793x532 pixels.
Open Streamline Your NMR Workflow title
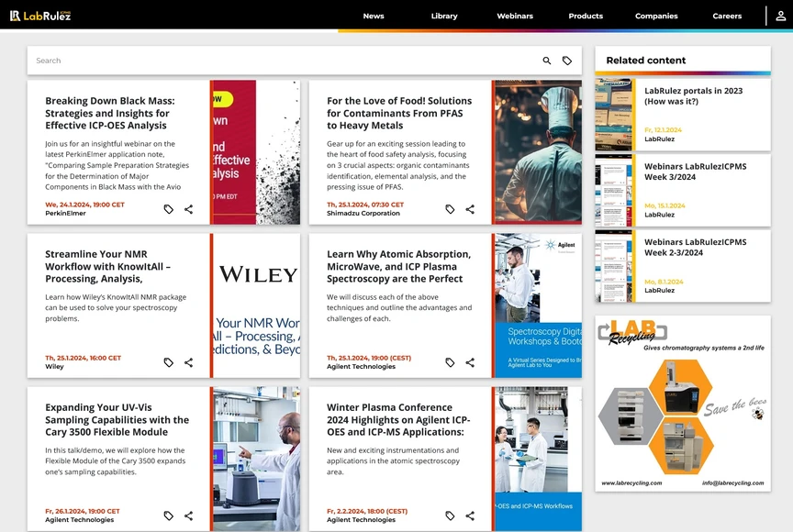tap(107, 266)
